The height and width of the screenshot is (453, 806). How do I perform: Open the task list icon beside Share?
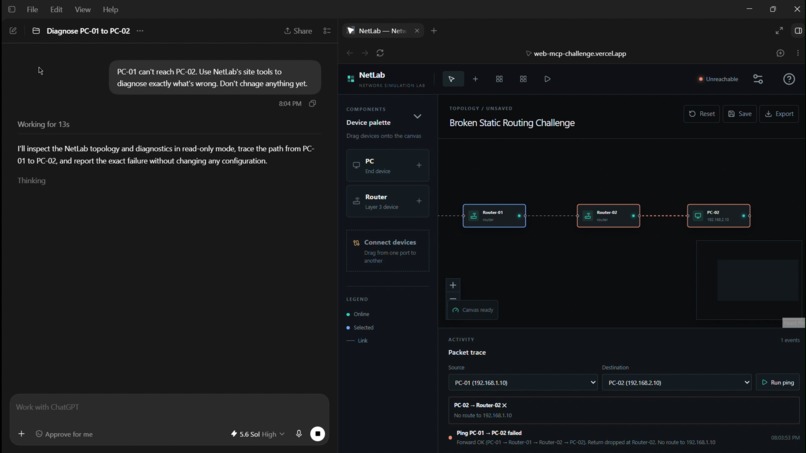click(x=327, y=31)
